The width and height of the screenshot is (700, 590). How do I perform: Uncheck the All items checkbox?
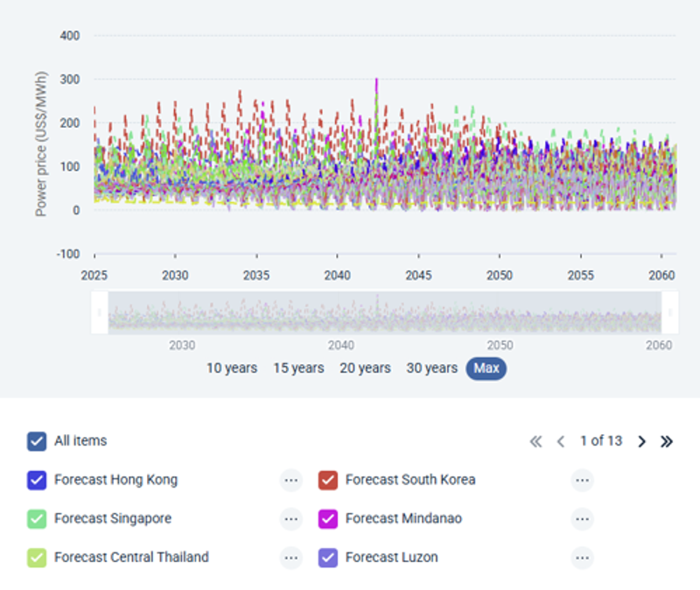coord(37,441)
